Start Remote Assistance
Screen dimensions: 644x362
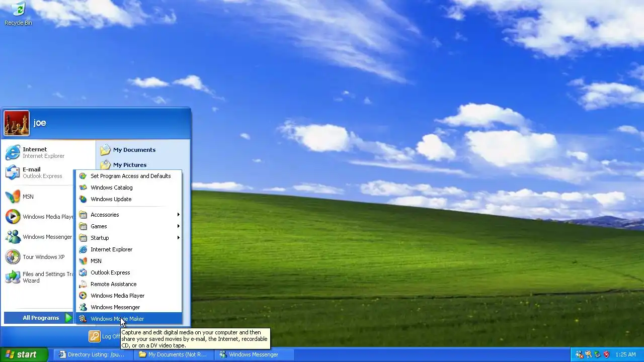[x=129, y=284]
